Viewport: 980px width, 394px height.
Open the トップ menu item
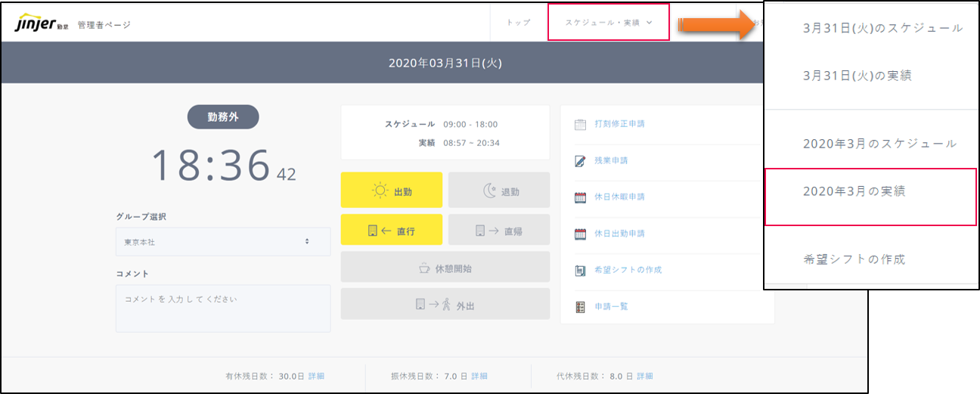519,23
